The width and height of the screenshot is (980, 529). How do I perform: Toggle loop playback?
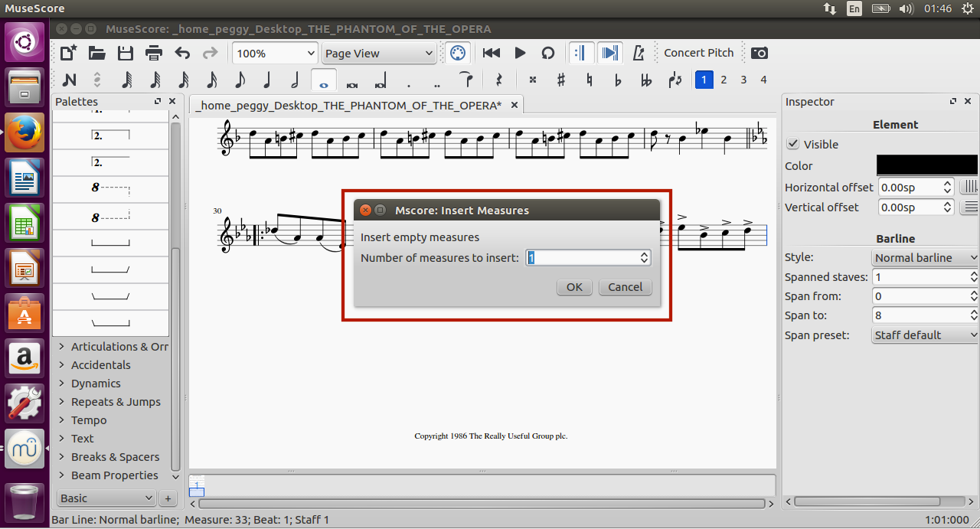[548, 53]
